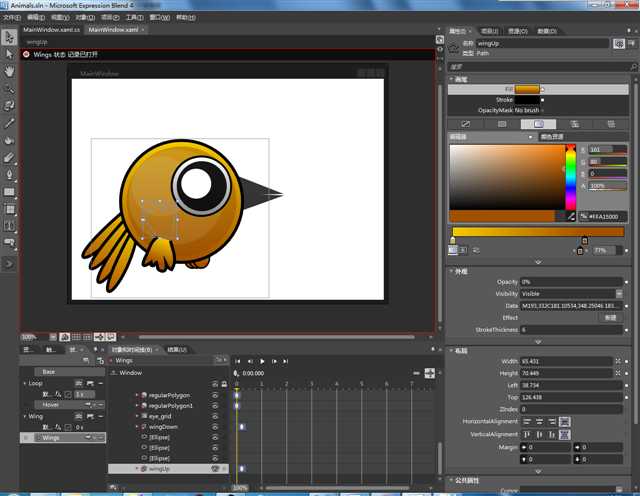Toggle Height auto-size button

tap(618, 373)
